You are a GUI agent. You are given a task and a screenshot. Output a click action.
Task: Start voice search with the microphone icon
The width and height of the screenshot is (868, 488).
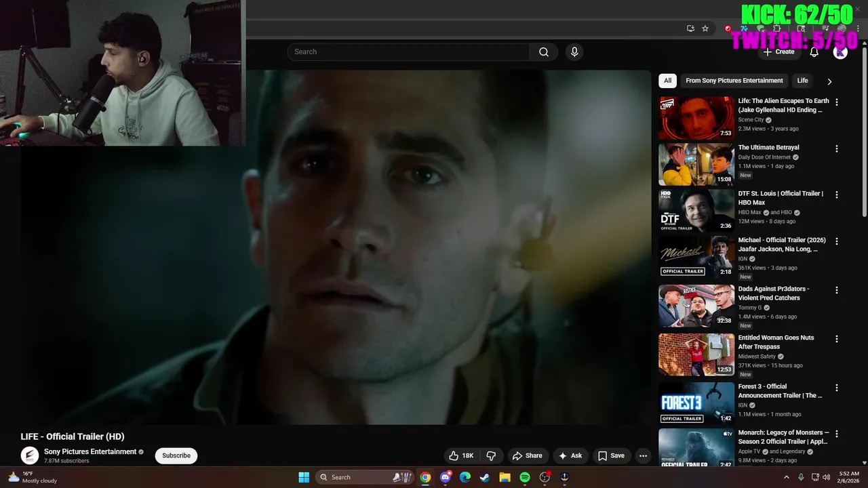[574, 52]
